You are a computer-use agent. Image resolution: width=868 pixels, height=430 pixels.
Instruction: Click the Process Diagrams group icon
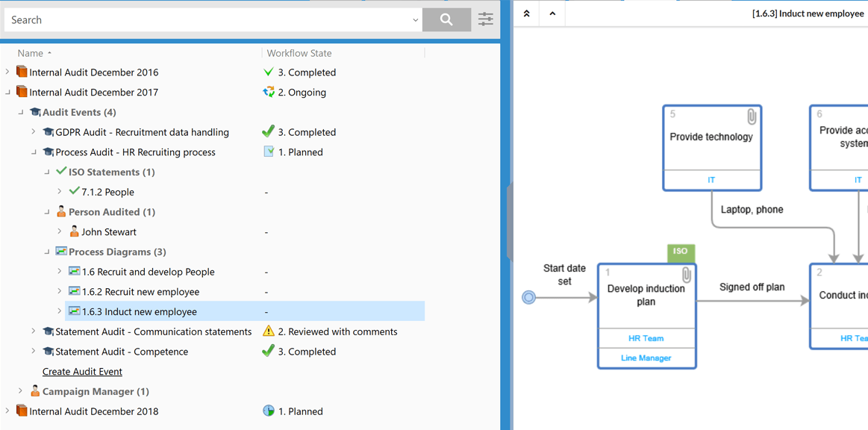click(61, 252)
